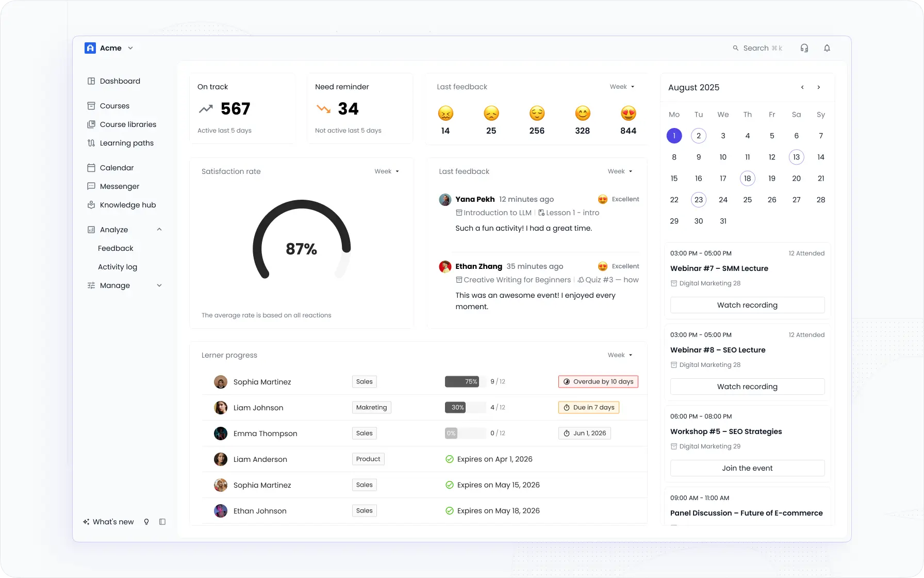Select the Courses sidebar icon
Viewport: 924px width, 578px height.
coord(91,106)
